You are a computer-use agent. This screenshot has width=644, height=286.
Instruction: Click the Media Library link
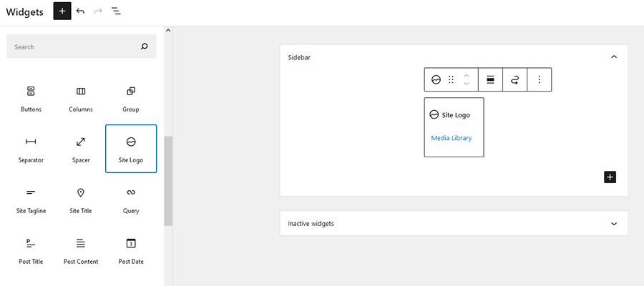[x=452, y=138]
